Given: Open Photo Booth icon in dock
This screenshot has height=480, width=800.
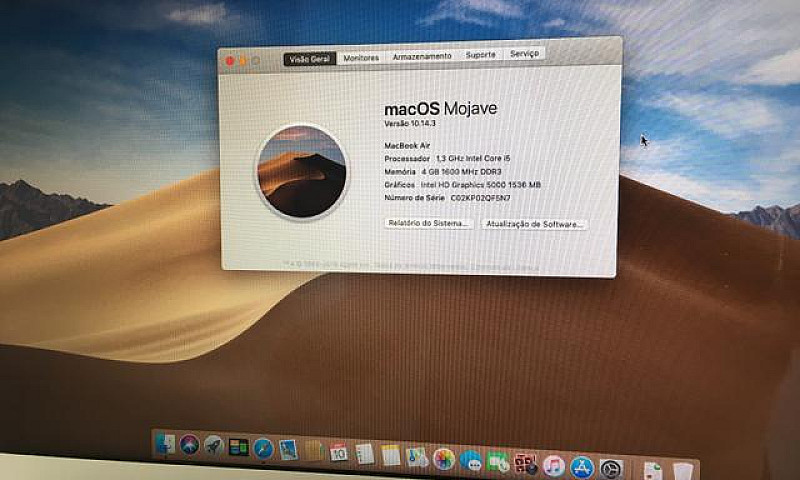Looking at the screenshot, I should [526, 464].
